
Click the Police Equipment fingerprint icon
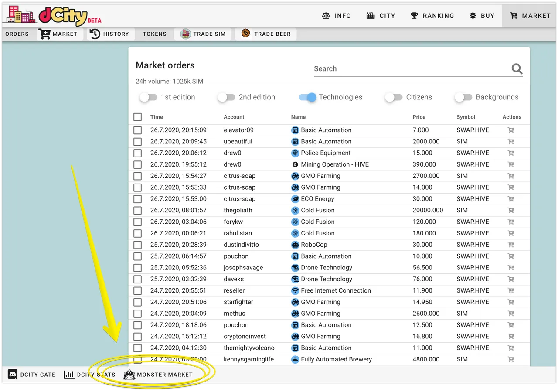click(x=295, y=153)
